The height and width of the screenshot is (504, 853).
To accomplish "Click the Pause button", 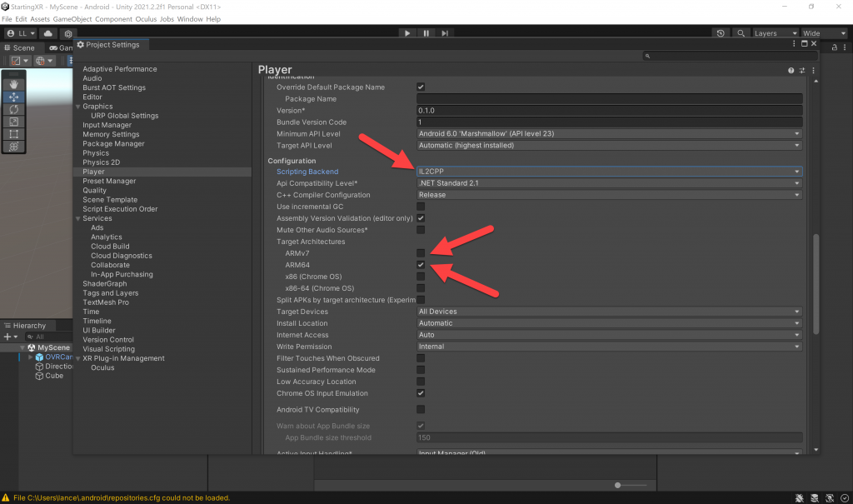I will point(426,33).
